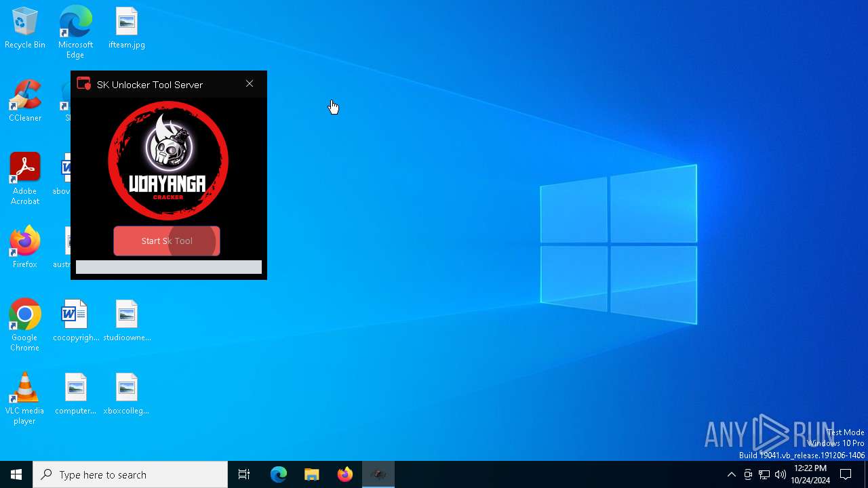Select the computer... image file
Screen dimensions: 868x488
point(75,394)
